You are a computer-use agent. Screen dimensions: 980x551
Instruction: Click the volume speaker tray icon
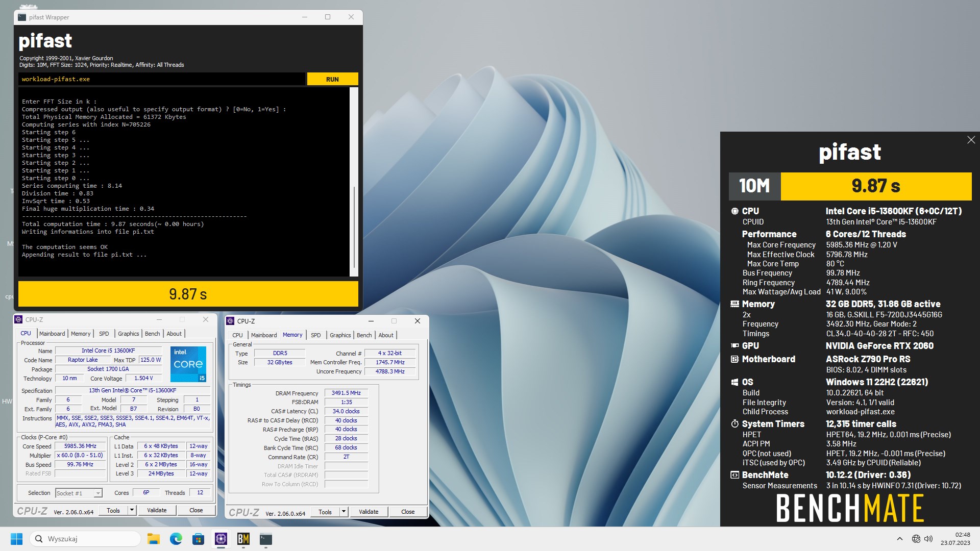point(928,539)
